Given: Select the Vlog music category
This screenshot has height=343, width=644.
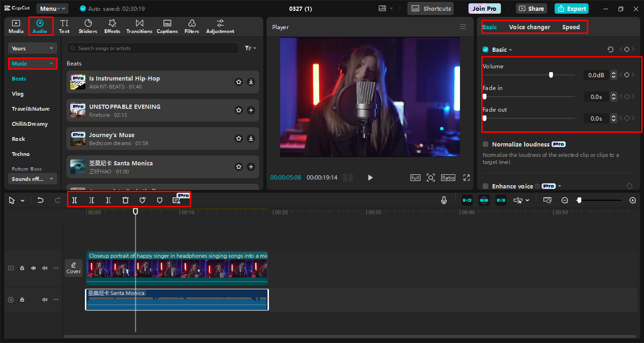Looking at the screenshot, I should click(17, 94).
